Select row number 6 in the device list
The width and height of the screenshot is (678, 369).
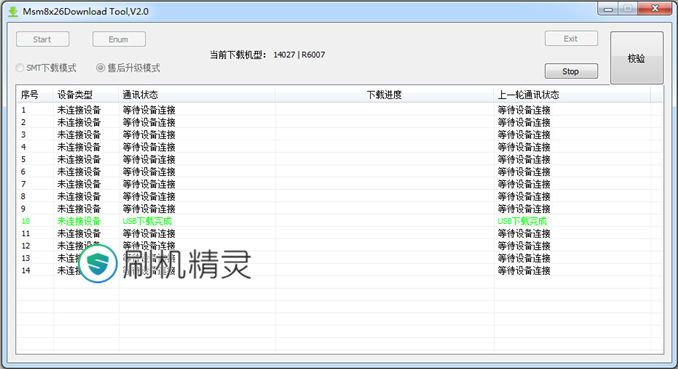[x=339, y=172]
